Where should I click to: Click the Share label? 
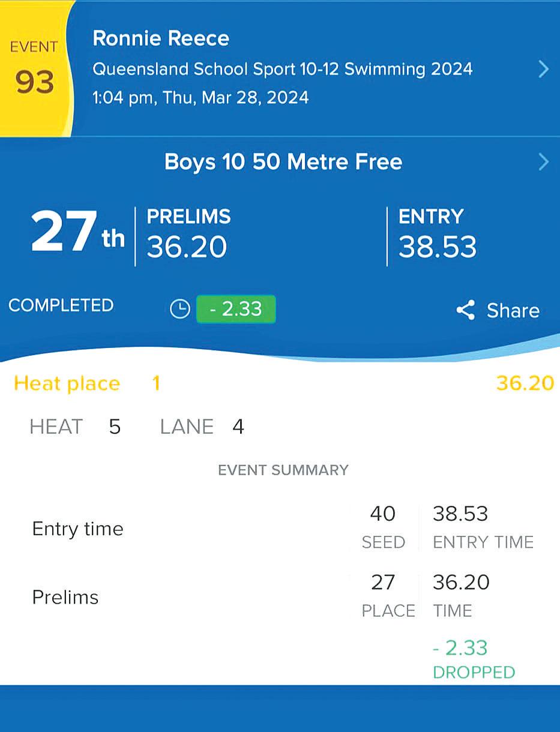point(513,310)
